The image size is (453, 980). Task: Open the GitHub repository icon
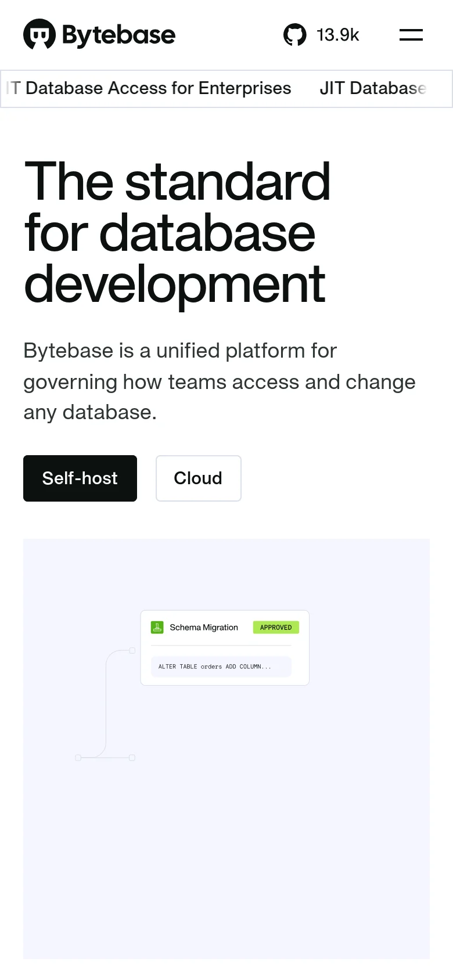295,35
